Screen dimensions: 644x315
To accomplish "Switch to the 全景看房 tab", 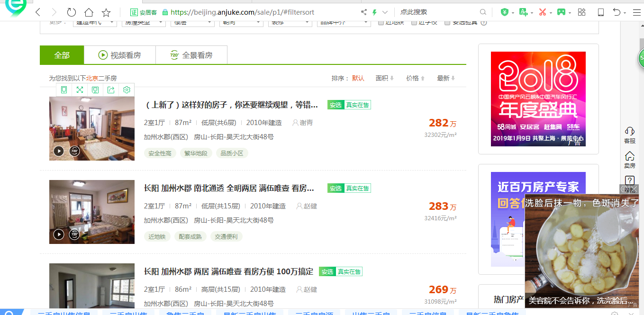I will pos(191,55).
